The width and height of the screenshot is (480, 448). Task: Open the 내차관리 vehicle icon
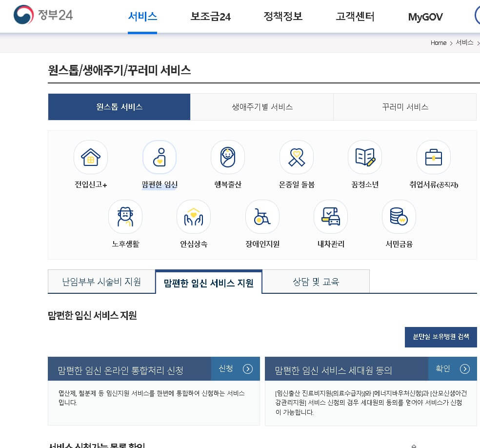pyautogui.click(x=330, y=216)
